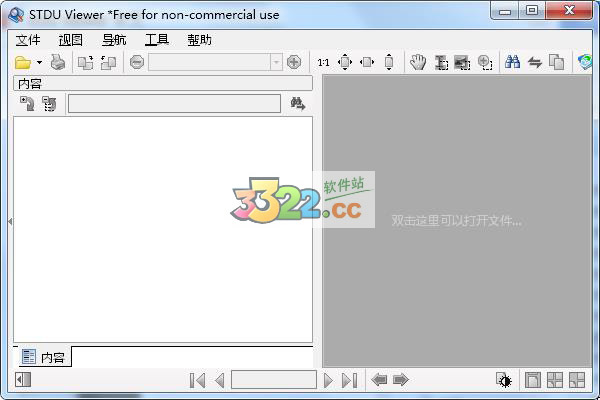Go to next page button
The height and width of the screenshot is (400, 600).
point(328,380)
